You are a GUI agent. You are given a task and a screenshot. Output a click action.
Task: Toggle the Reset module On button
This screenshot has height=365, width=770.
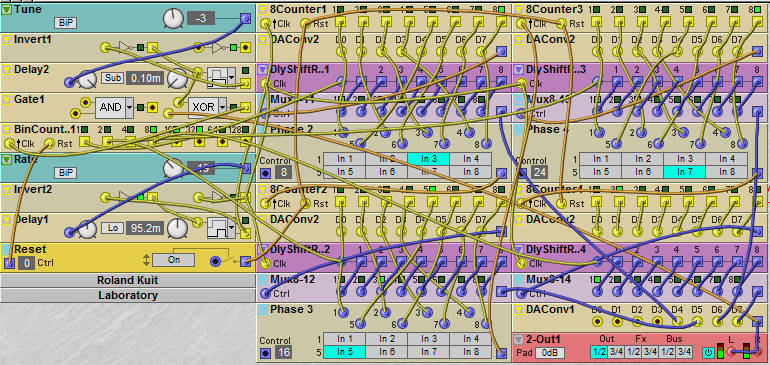pyautogui.click(x=173, y=260)
